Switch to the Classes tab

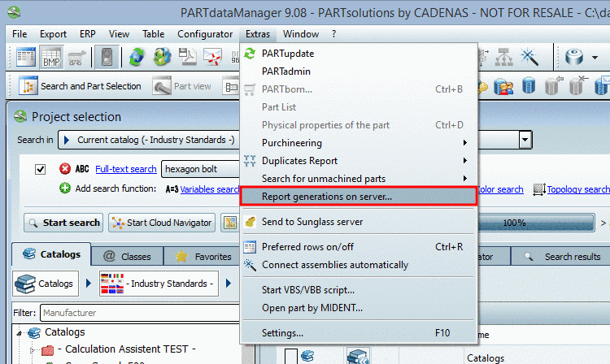pos(127,257)
